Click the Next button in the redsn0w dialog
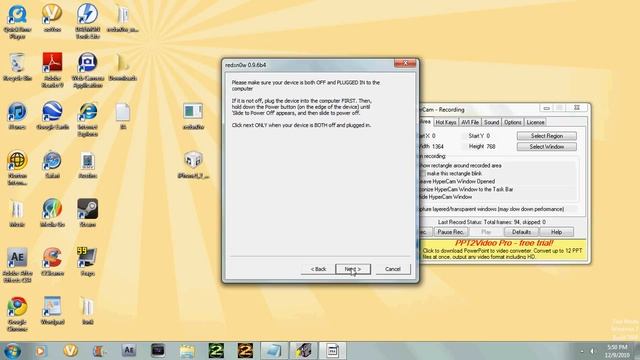 [353, 269]
